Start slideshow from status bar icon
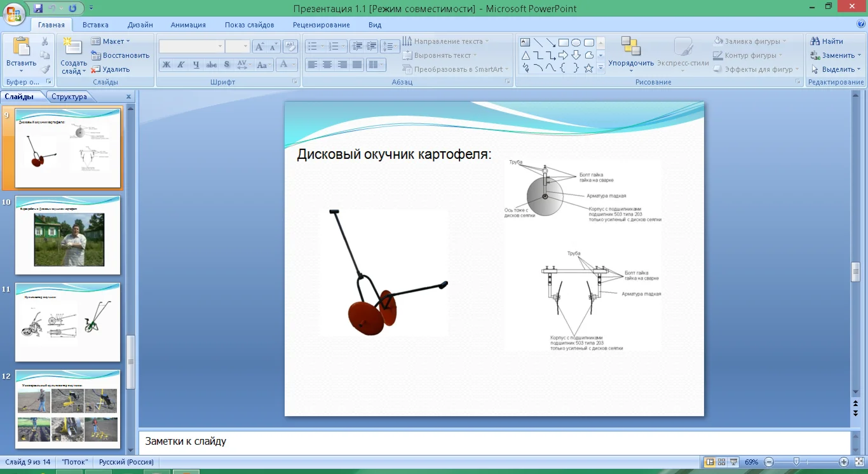This screenshot has height=474, width=868. (x=734, y=462)
